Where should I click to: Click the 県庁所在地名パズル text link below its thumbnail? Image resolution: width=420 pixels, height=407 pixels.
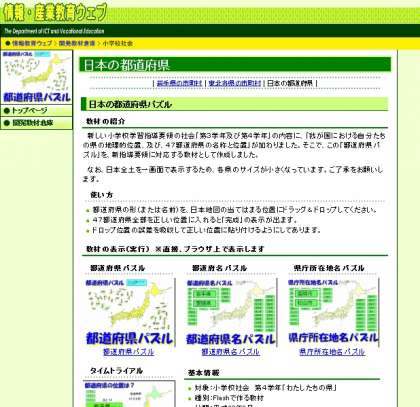(332, 352)
